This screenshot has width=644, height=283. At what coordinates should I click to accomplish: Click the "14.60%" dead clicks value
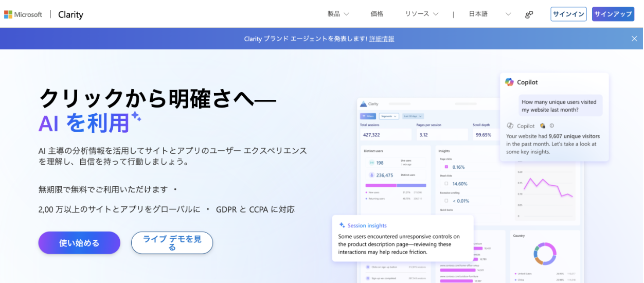coord(460,183)
